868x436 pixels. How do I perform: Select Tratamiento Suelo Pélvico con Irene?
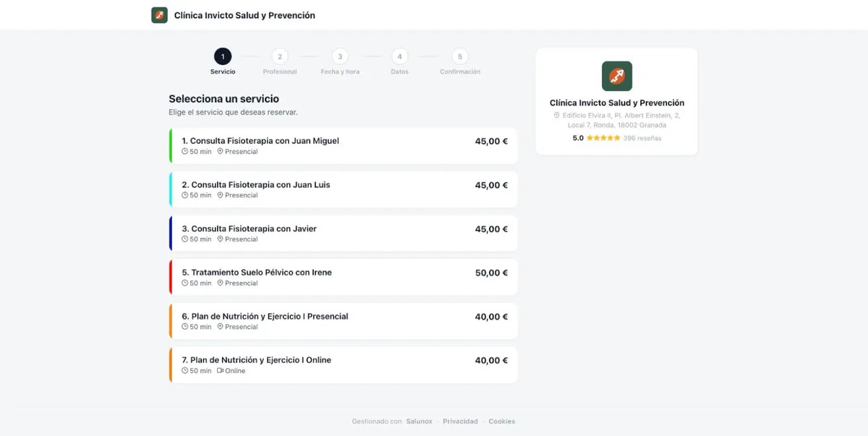[x=344, y=277]
